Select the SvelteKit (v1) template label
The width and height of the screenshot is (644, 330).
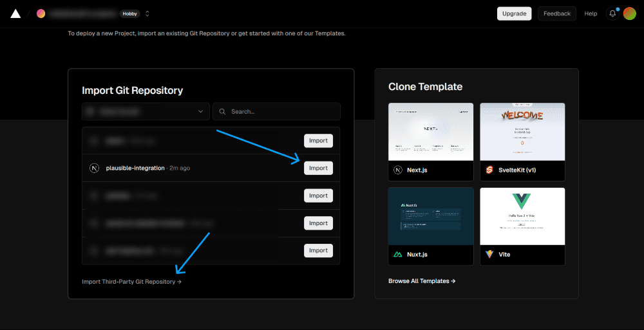pyautogui.click(x=517, y=170)
